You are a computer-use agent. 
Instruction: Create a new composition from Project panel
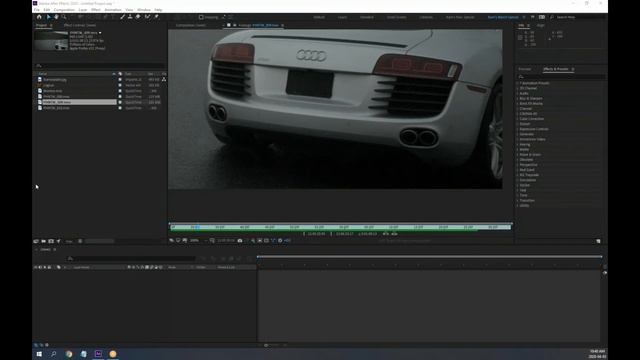coord(51,241)
